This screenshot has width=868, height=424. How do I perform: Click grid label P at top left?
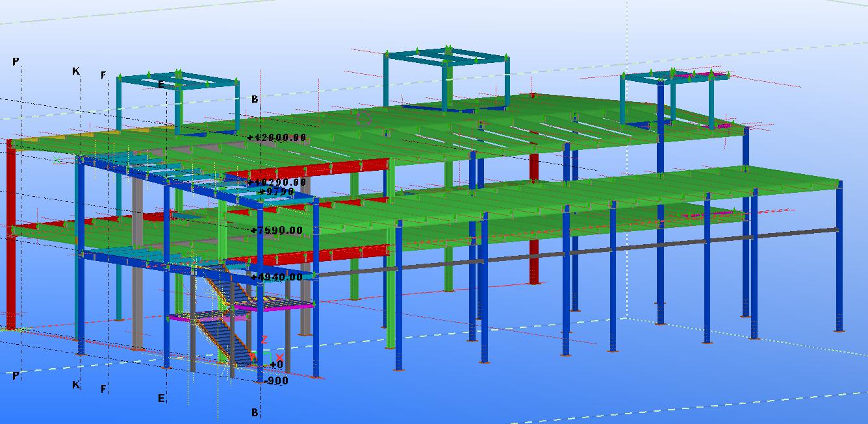(x=16, y=62)
